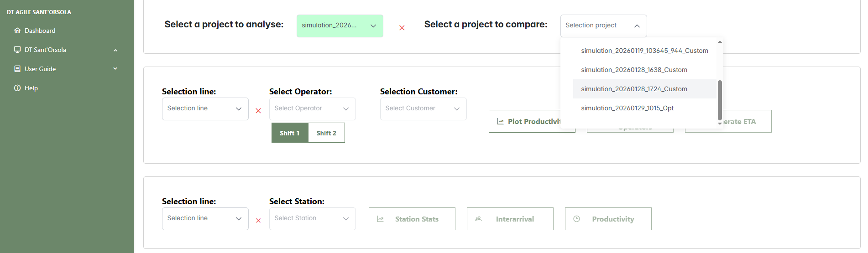Click the project list scrollbar thumb
Image resolution: width=868 pixels, height=253 pixels.
720,100
